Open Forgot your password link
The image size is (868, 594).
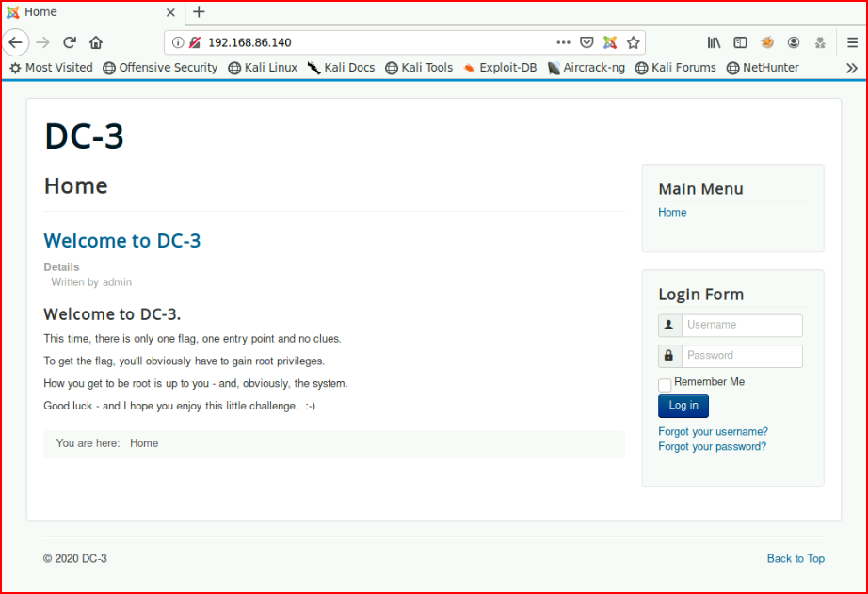click(712, 446)
